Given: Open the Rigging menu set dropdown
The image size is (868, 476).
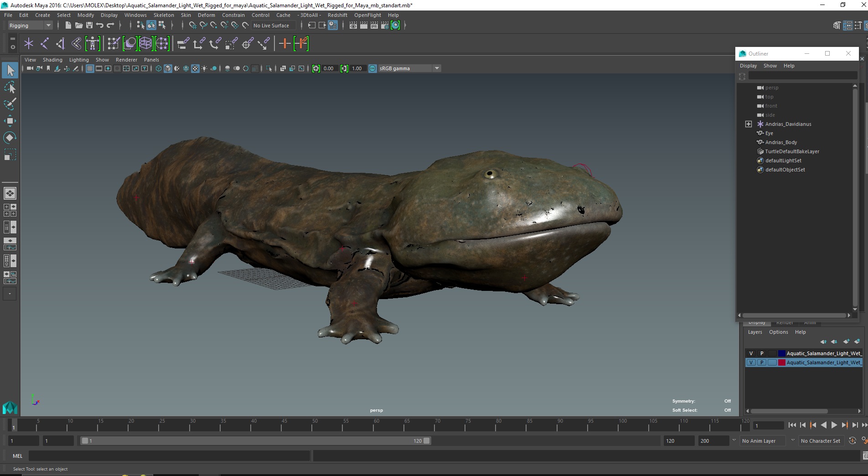Looking at the screenshot, I should click(x=30, y=26).
